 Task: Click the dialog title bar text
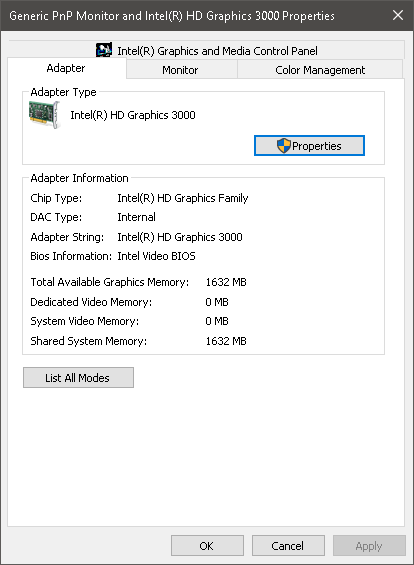[172, 16]
